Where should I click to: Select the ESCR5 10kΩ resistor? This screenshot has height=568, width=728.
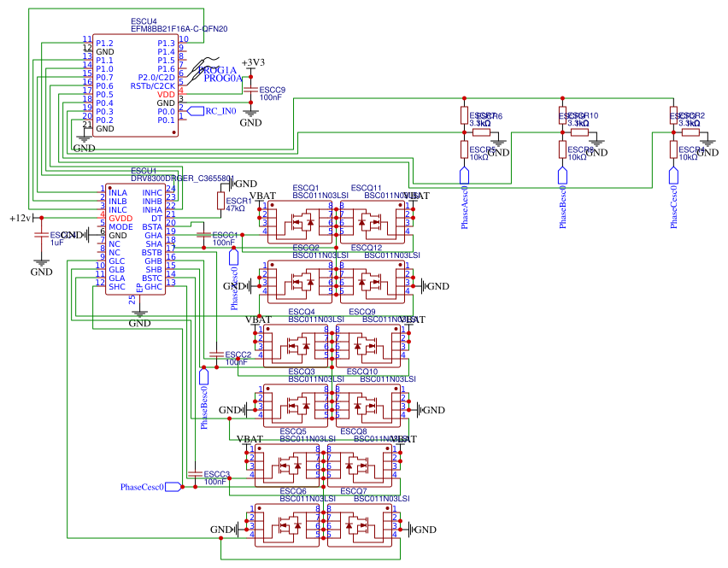[x=464, y=150]
